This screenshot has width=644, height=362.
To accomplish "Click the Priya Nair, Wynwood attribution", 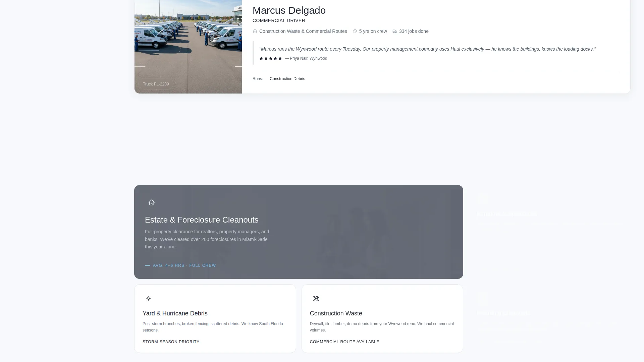I will (306, 58).
